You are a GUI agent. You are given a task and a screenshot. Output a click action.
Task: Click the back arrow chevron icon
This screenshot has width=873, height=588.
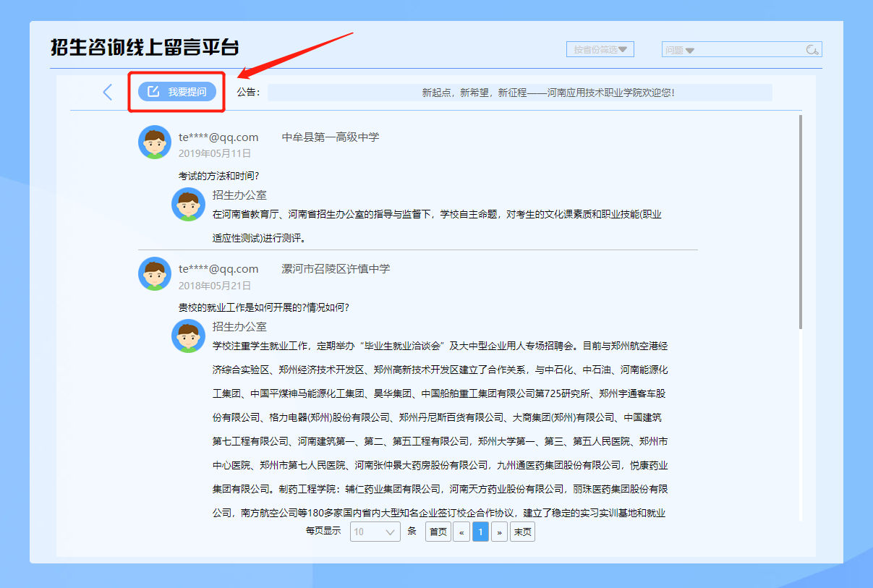(x=108, y=92)
